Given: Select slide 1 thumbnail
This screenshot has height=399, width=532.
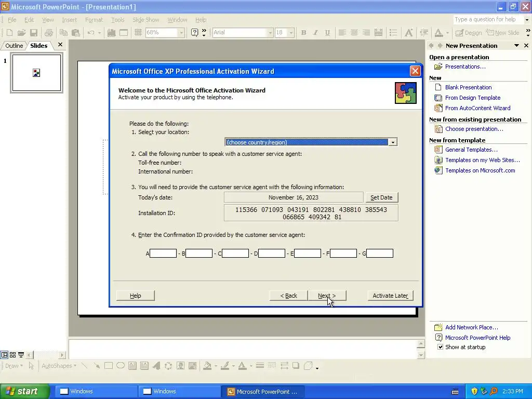Looking at the screenshot, I should point(37,73).
